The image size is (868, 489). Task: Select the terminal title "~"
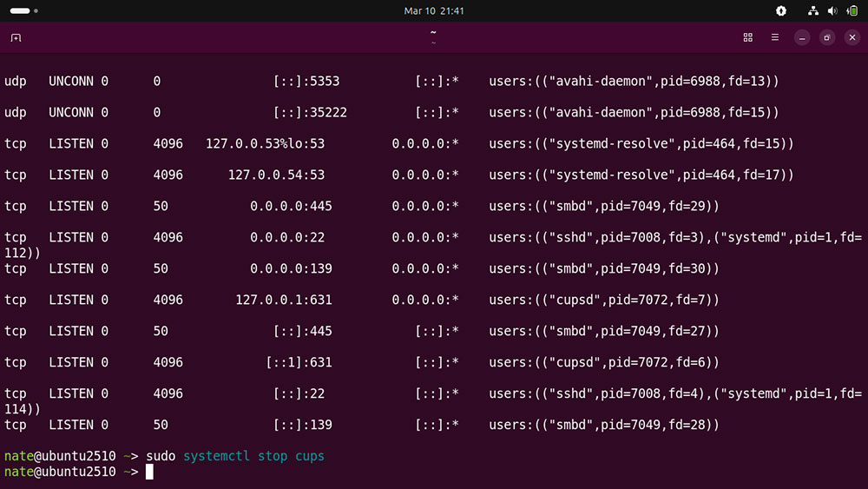[x=433, y=33]
